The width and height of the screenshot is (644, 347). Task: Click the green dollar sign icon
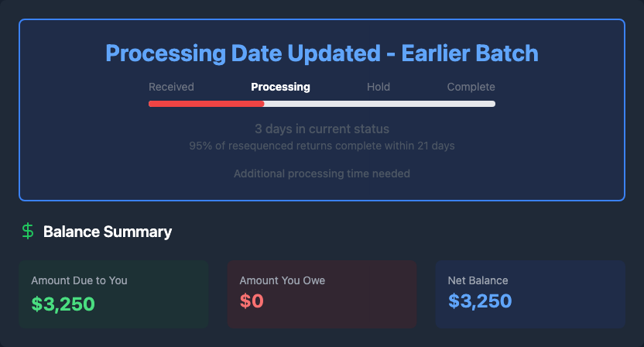pyautogui.click(x=28, y=231)
